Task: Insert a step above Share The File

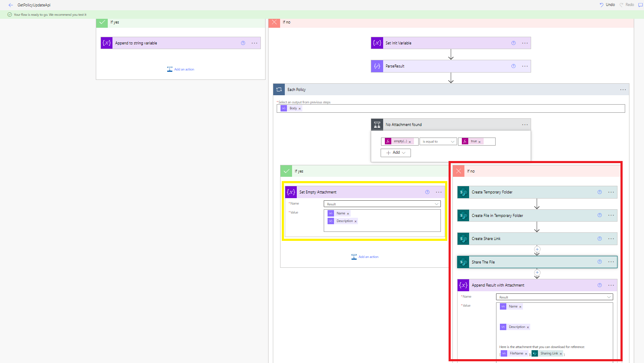Action: click(537, 249)
